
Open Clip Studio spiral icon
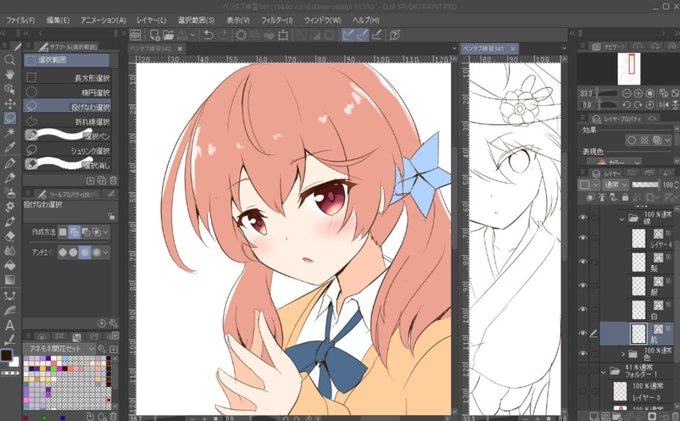[x=135, y=35]
